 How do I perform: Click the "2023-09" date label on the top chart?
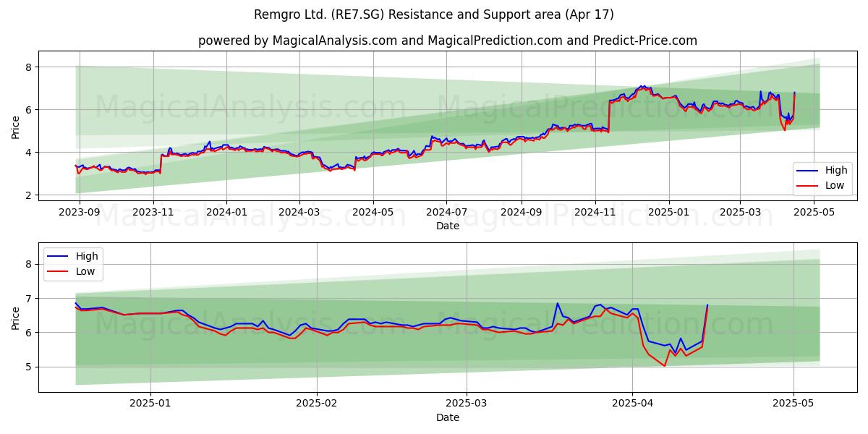(79, 213)
